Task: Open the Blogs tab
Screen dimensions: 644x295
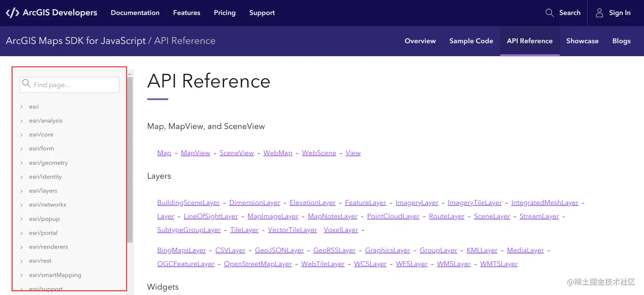Action: point(621,41)
